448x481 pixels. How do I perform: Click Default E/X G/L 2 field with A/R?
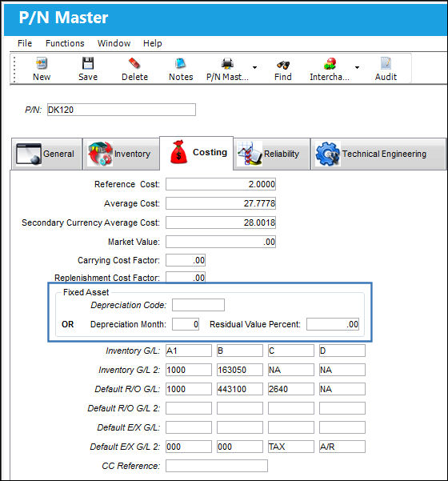pos(342,447)
